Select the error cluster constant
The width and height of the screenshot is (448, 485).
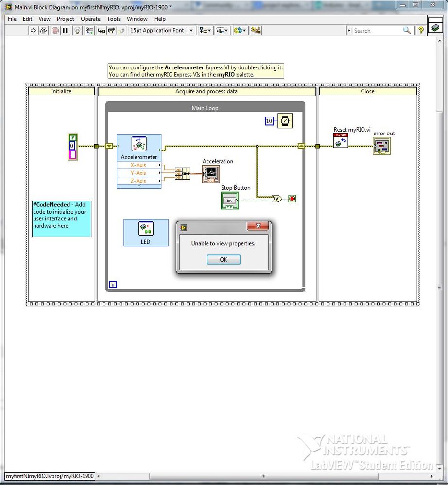pyautogui.click(x=72, y=147)
